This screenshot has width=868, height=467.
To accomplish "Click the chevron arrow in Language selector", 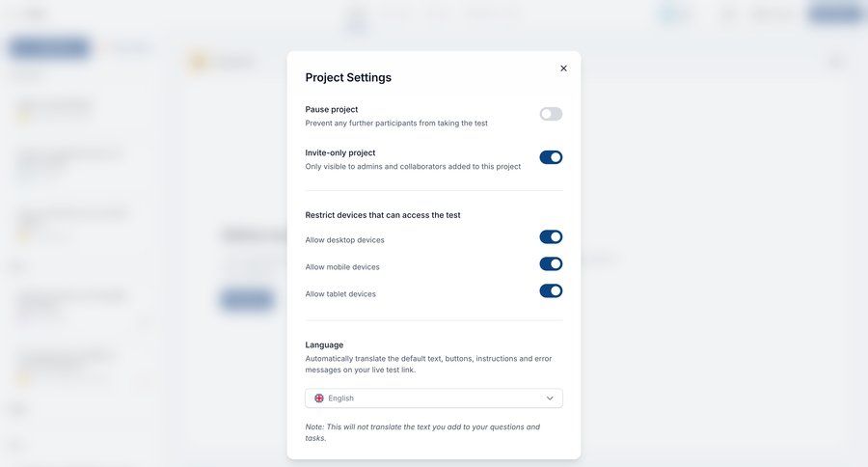I will click(x=550, y=398).
